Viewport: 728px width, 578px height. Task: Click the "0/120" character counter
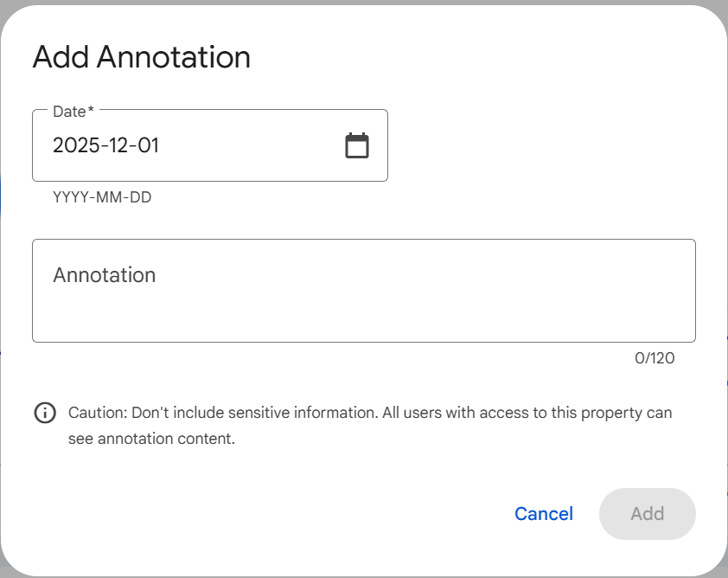click(x=655, y=357)
